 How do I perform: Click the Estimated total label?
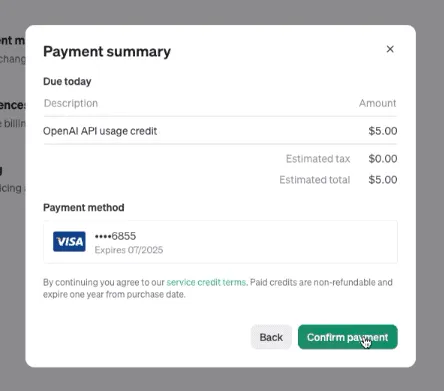[x=315, y=180]
